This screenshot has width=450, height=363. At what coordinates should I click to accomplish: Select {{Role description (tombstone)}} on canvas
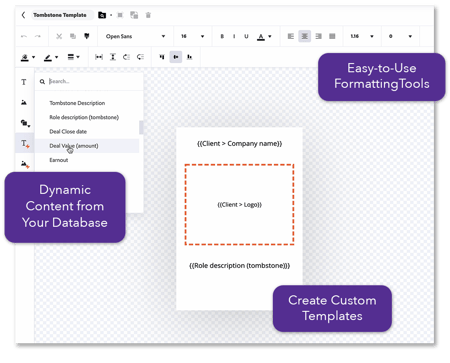(x=240, y=266)
